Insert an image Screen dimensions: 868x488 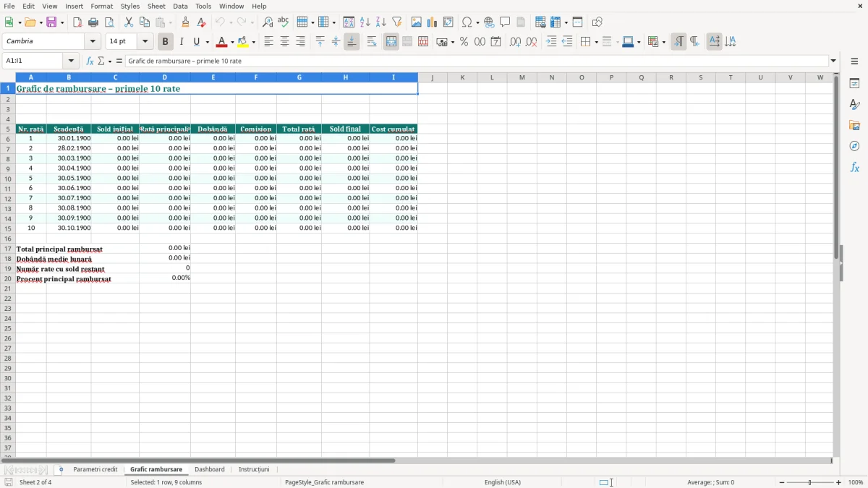pyautogui.click(x=417, y=22)
